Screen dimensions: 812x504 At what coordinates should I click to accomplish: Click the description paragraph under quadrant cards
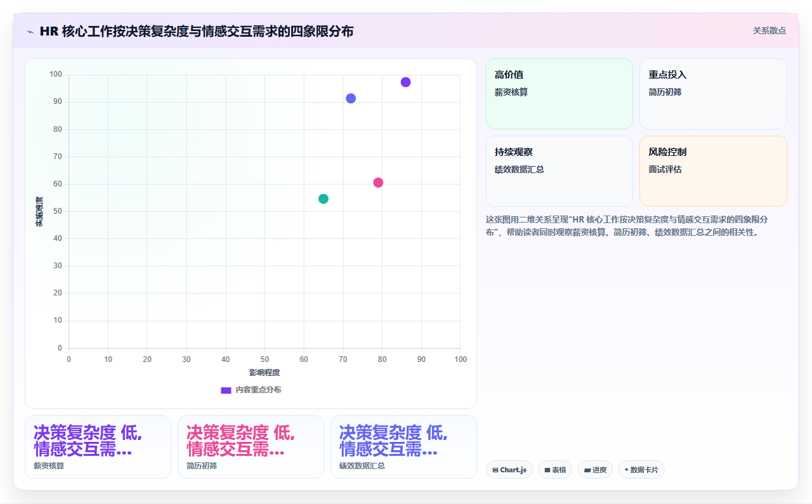(627, 225)
